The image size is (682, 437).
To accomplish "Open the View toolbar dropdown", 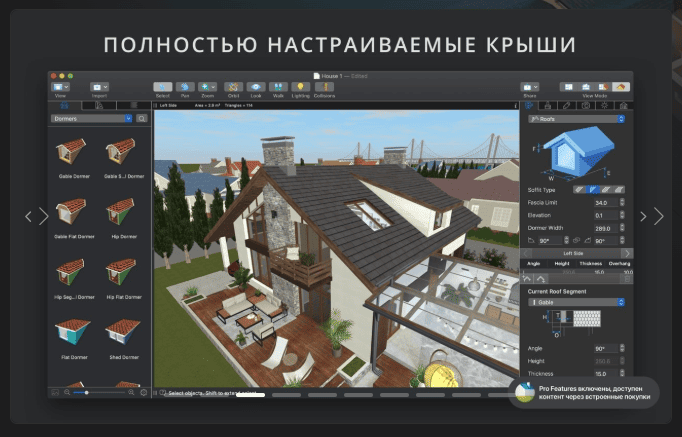I will [60, 87].
